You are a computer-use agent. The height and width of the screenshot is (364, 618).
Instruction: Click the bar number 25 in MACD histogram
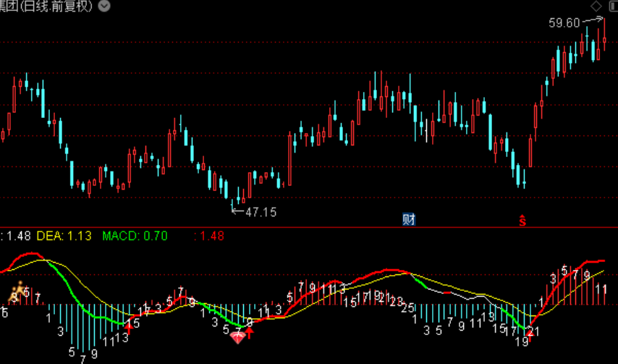[x=408, y=308]
